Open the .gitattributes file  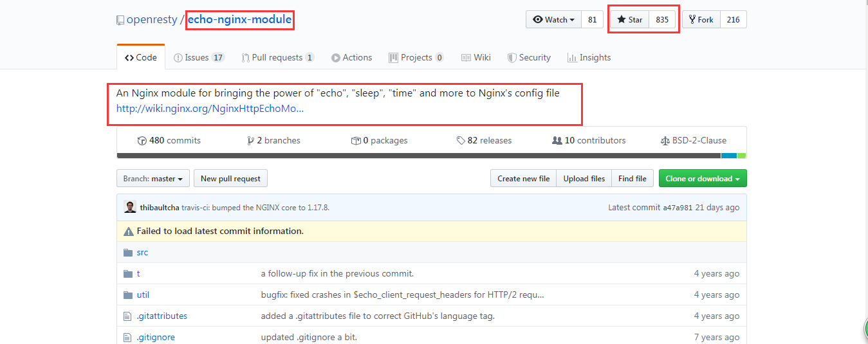[x=162, y=316]
